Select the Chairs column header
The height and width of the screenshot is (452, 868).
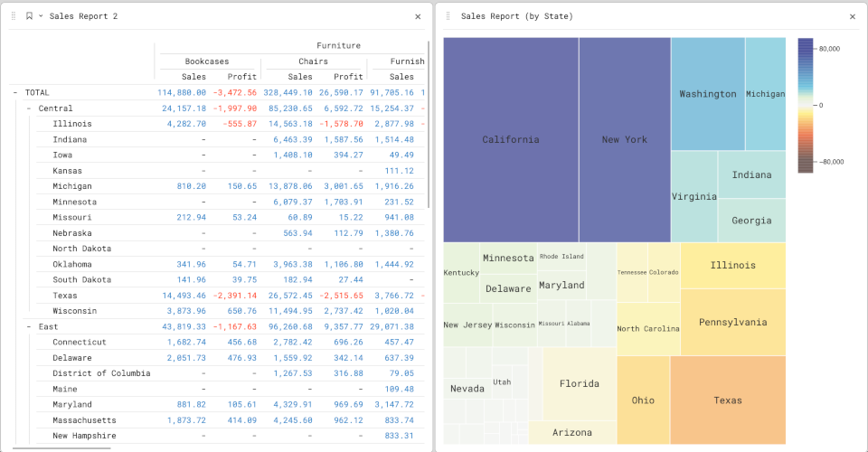point(313,61)
